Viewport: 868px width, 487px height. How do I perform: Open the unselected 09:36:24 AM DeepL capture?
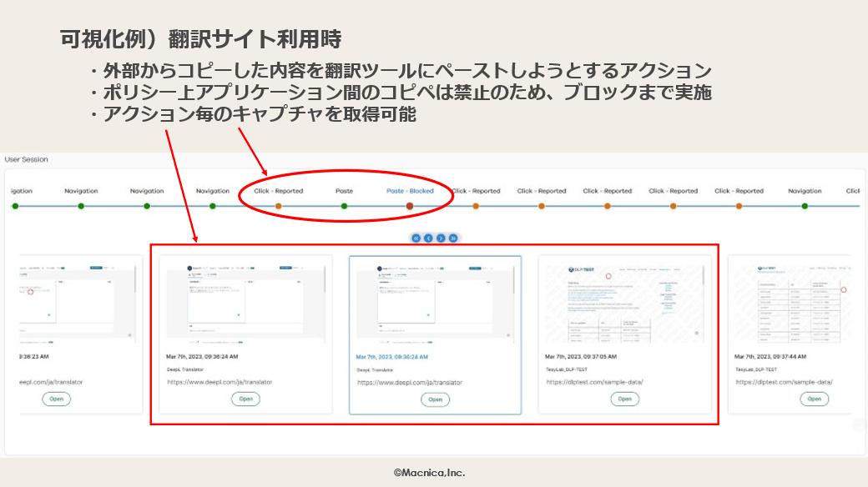point(245,399)
